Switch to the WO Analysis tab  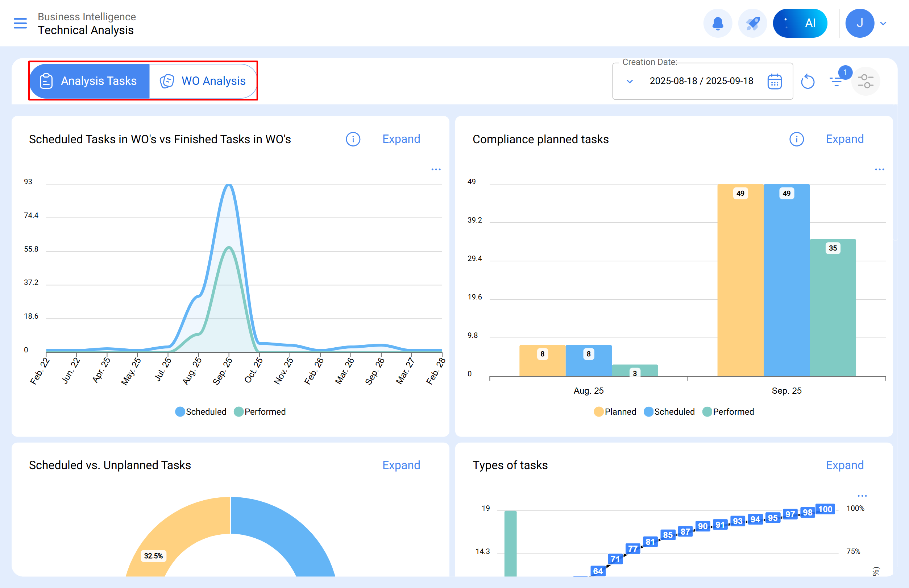click(x=203, y=81)
